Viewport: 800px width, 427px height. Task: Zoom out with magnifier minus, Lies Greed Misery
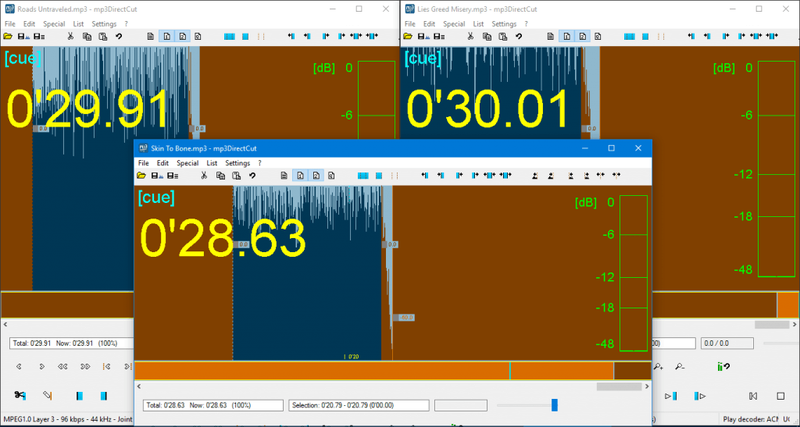click(680, 366)
